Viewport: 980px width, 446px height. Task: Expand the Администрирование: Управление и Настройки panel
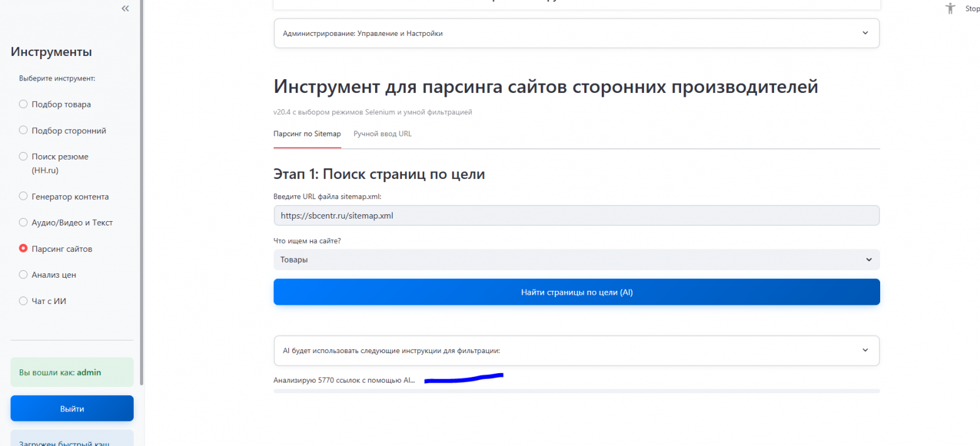(x=576, y=33)
